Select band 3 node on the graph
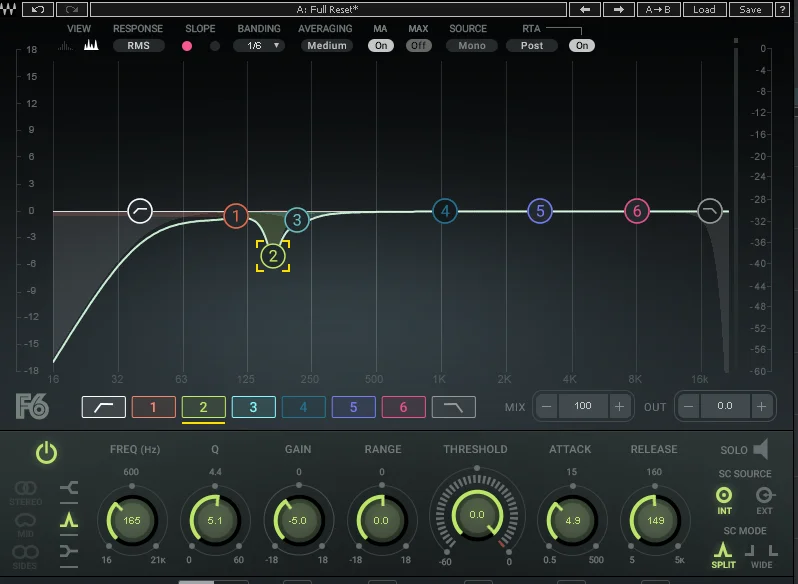Viewport: 798px width, 584px height. tap(297, 220)
